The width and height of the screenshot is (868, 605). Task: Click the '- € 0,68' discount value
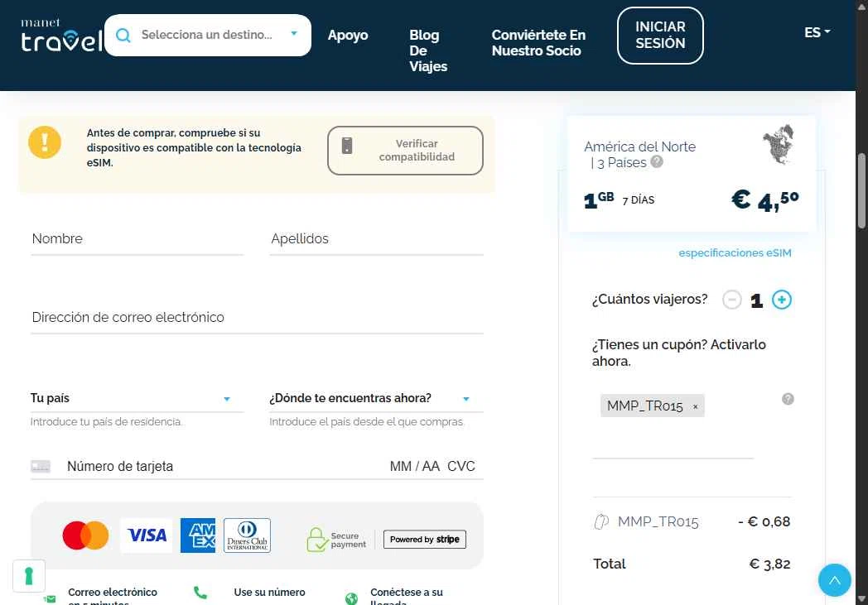pos(764,521)
